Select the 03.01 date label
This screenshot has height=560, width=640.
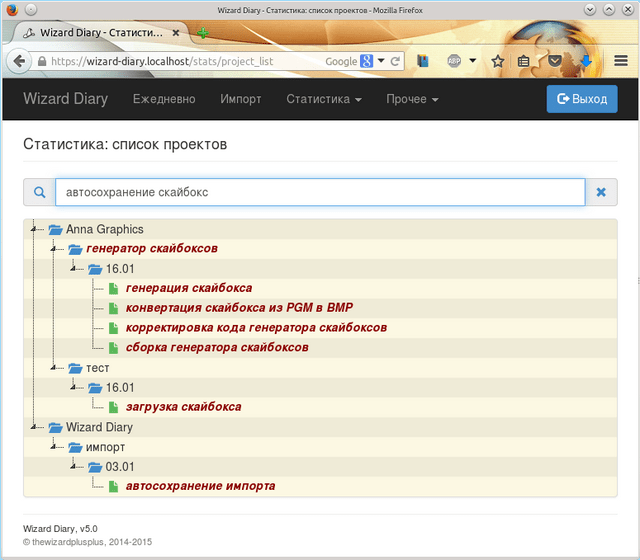click(120, 467)
